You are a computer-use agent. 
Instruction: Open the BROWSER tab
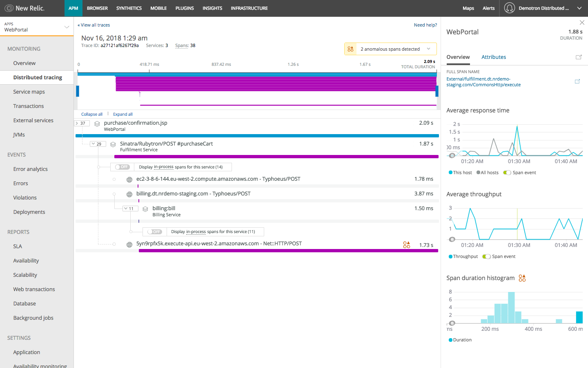(97, 8)
